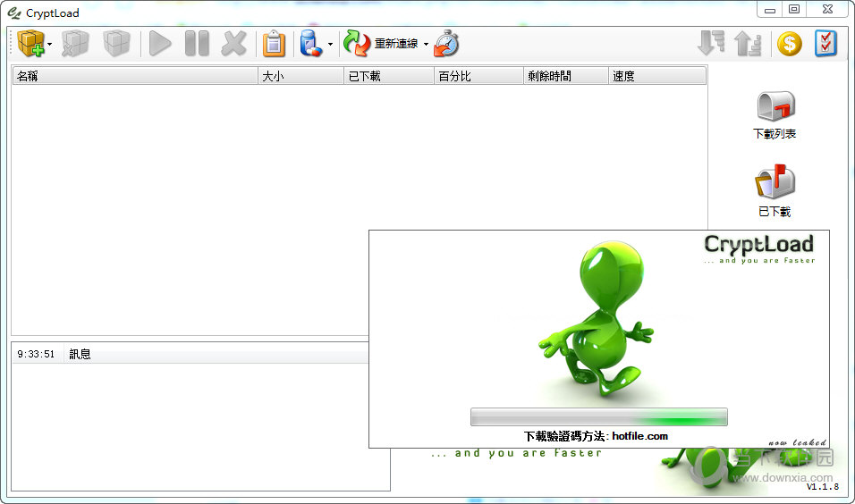Viewport: 855px width, 504px height.
Task: Click the clipboard monitoring icon
Action: [274, 44]
